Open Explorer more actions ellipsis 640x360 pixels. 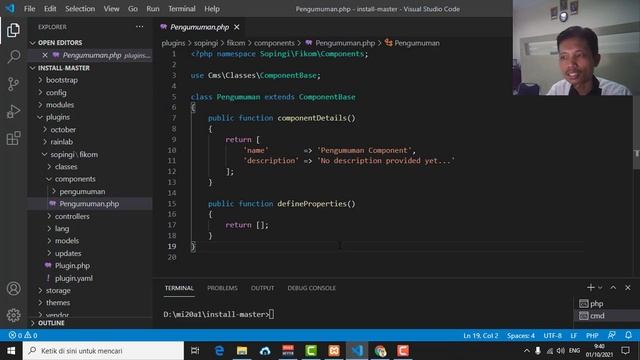pos(140,27)
